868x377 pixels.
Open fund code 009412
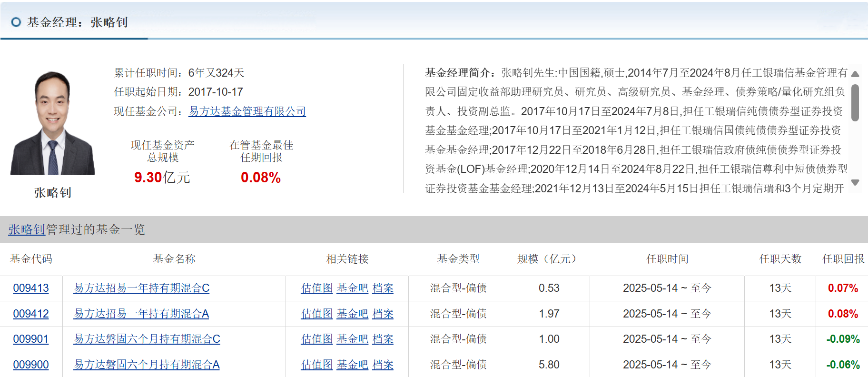pos(31,314)
